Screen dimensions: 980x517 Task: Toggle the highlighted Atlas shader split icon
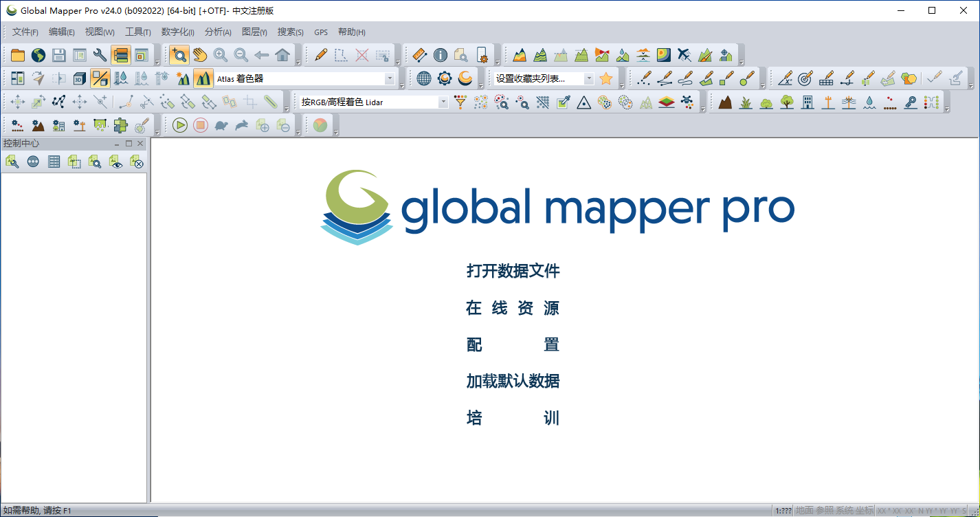(x=100, y=78)
